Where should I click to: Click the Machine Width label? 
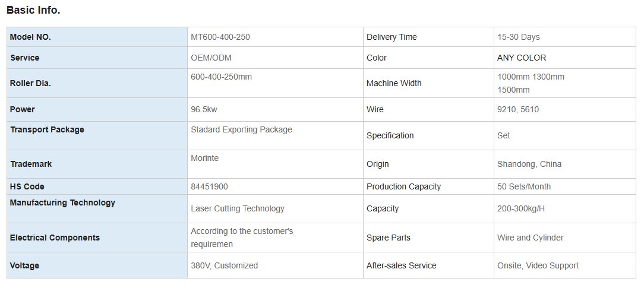pos(394,83)
